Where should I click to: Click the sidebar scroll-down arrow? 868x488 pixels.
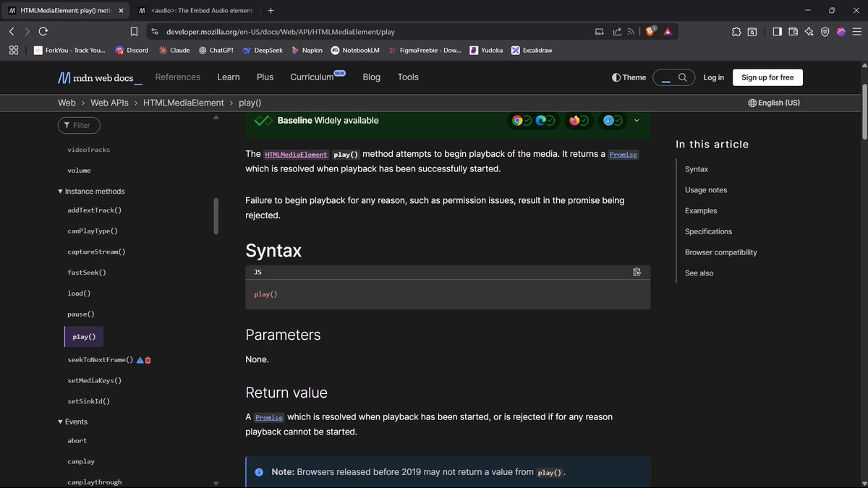pyautogui.click(x=216, y=483)
